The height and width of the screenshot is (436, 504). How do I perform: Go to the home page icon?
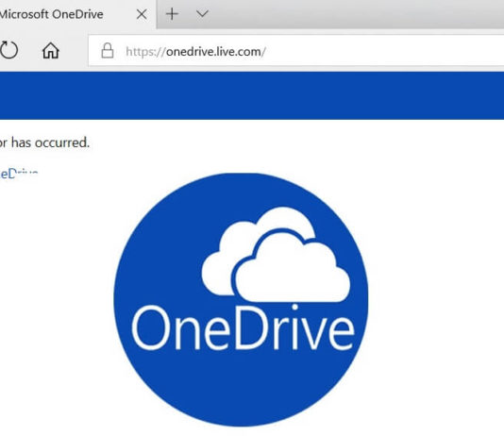click(51, 50)
